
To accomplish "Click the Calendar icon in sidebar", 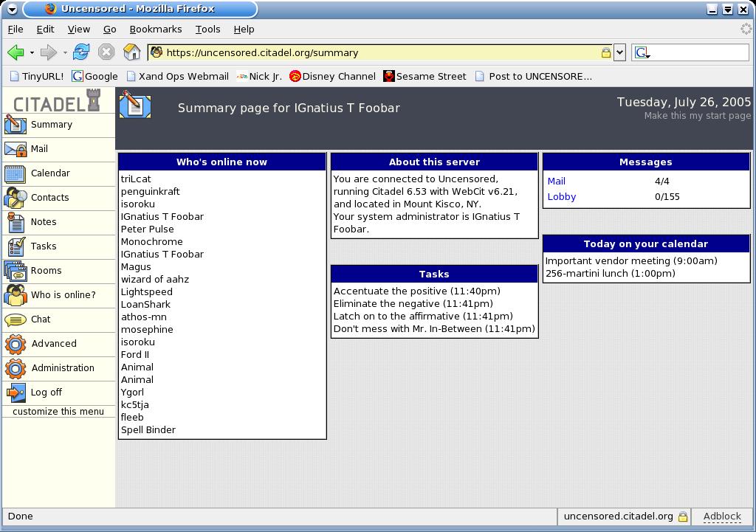I will (x=15, y=174).
